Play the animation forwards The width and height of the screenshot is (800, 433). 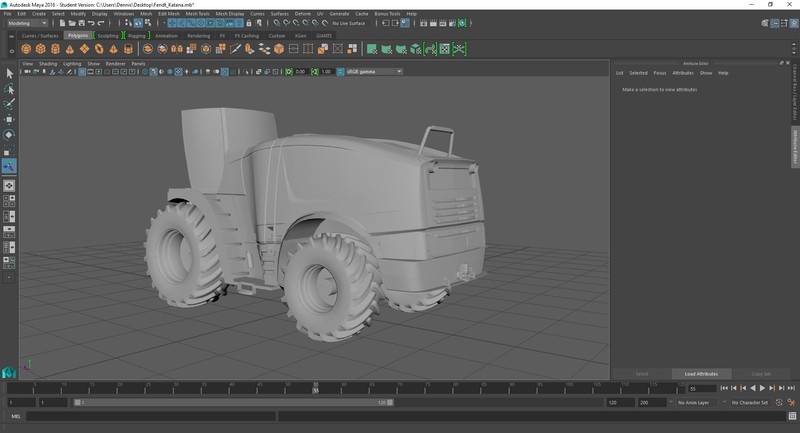coord(762,388)
